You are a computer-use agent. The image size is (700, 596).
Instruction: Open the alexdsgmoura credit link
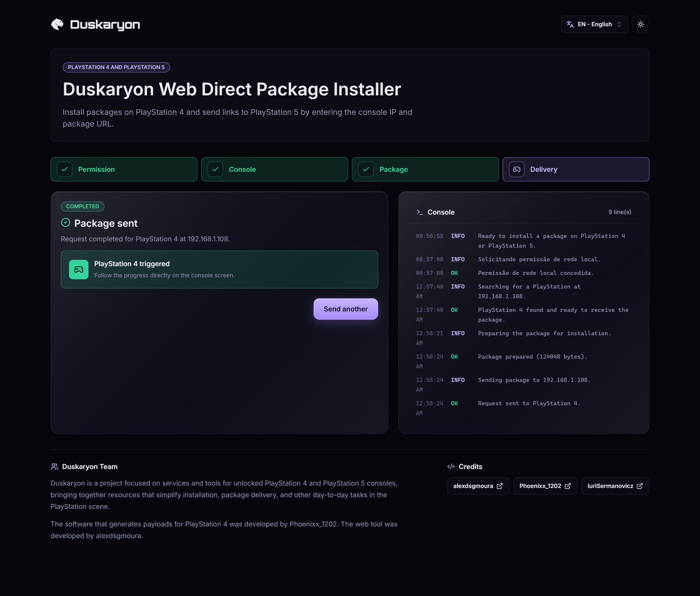478,486
